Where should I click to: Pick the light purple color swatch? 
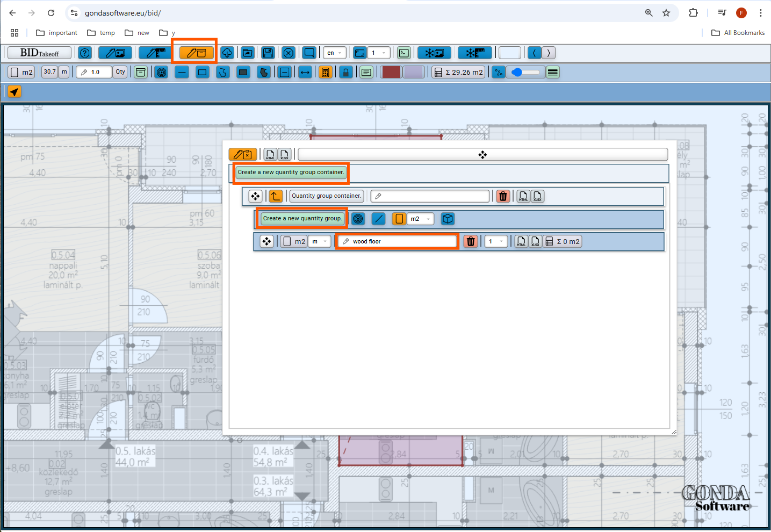(x=414, y=72)
